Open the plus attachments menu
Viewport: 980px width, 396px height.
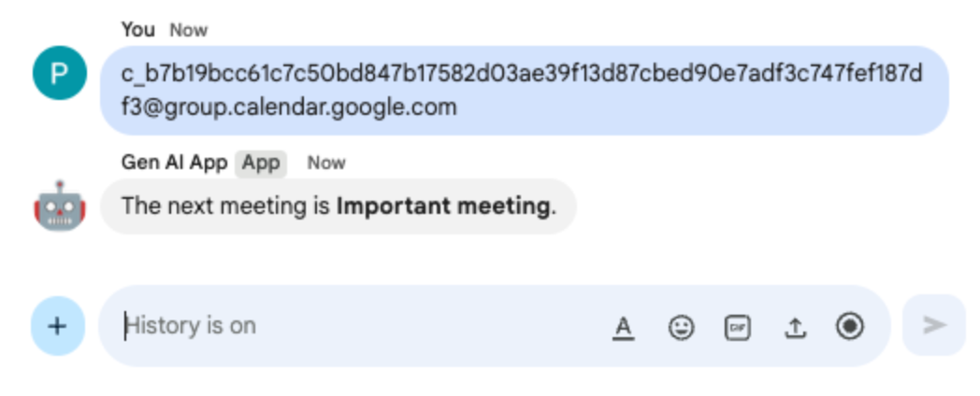pyautogui.click(x=58, y=326)
